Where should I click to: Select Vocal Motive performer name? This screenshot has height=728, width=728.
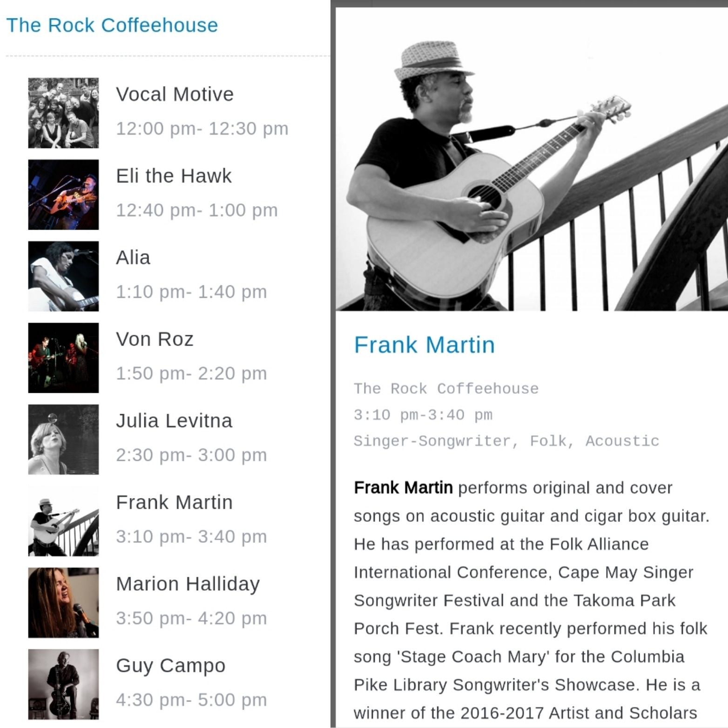coord(175,94)
